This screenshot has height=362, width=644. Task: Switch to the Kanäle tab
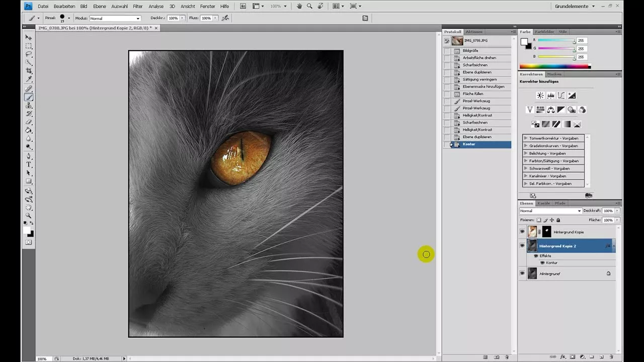pos(543,203)
